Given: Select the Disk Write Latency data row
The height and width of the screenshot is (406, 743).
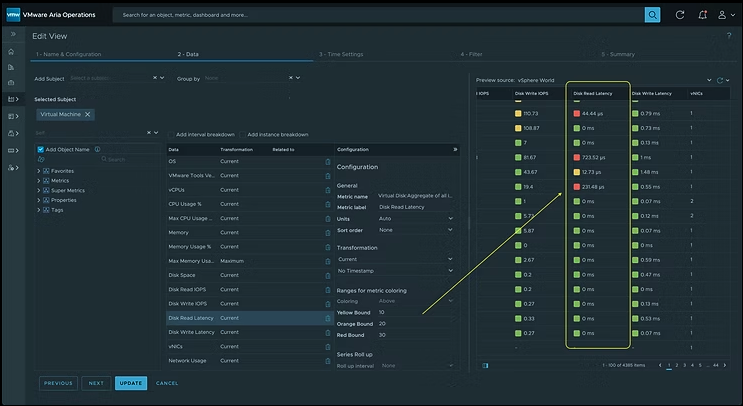Looking at the screenshot, I should coord(250,333).
